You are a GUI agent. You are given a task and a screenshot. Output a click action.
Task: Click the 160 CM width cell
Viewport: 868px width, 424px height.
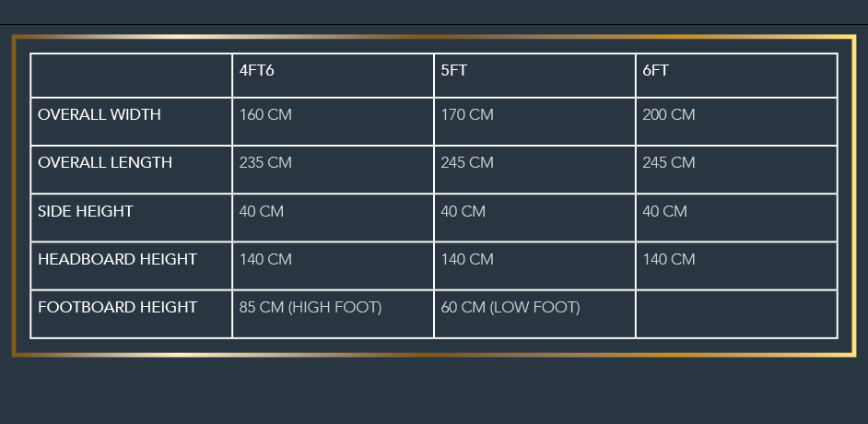point(265,114)
